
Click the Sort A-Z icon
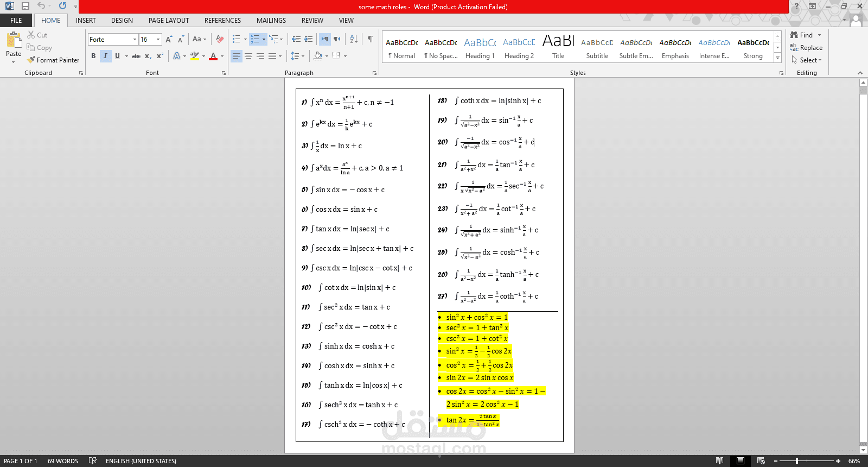[354, 39]
